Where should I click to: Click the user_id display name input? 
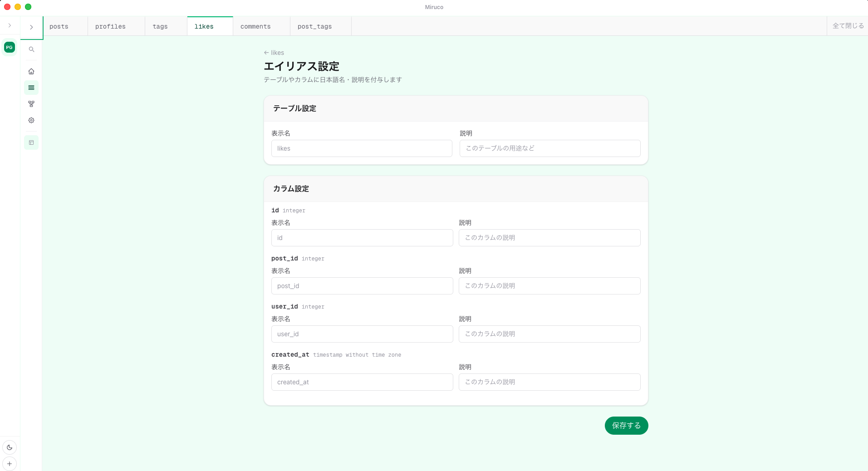pyautogui.click(x=362, y=334)
